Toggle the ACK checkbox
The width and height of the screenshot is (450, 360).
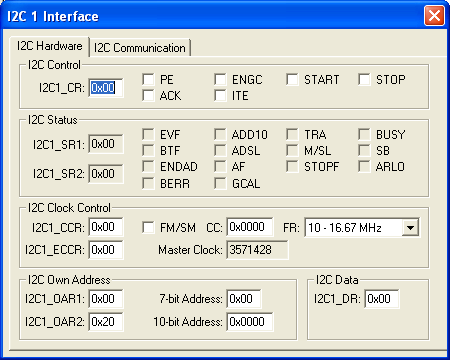(x=148, y=96)
